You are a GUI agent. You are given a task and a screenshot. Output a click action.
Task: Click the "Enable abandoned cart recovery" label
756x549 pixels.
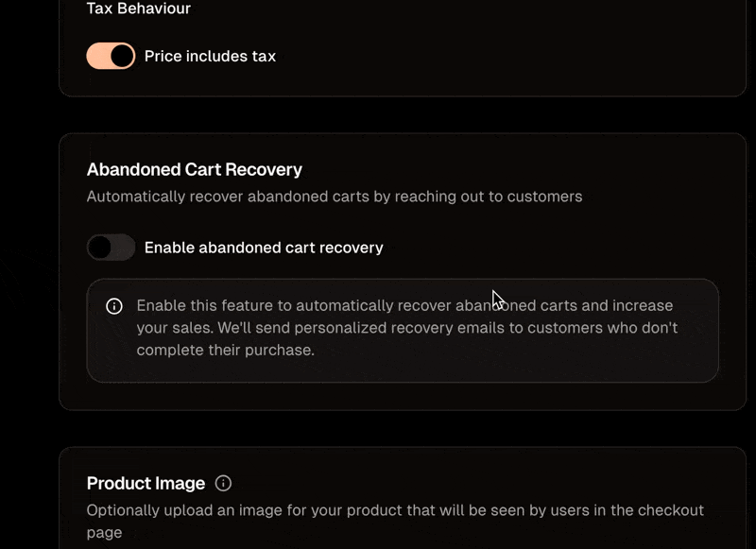(x=264, y=248)
